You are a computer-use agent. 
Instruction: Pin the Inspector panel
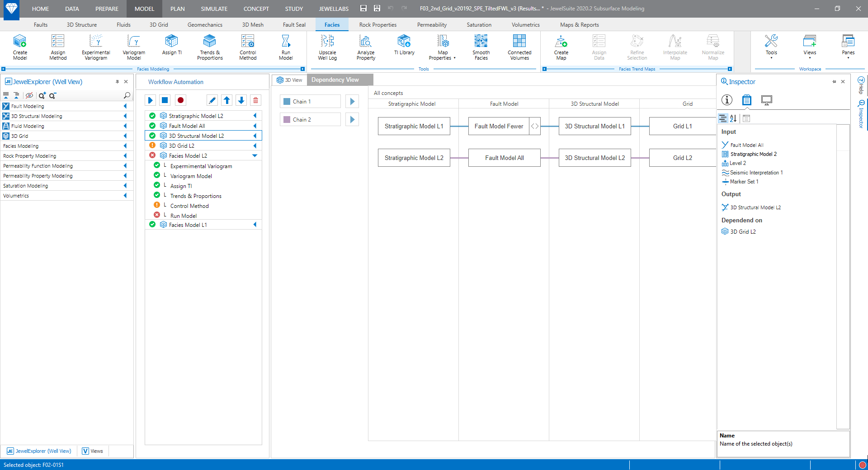834,82
